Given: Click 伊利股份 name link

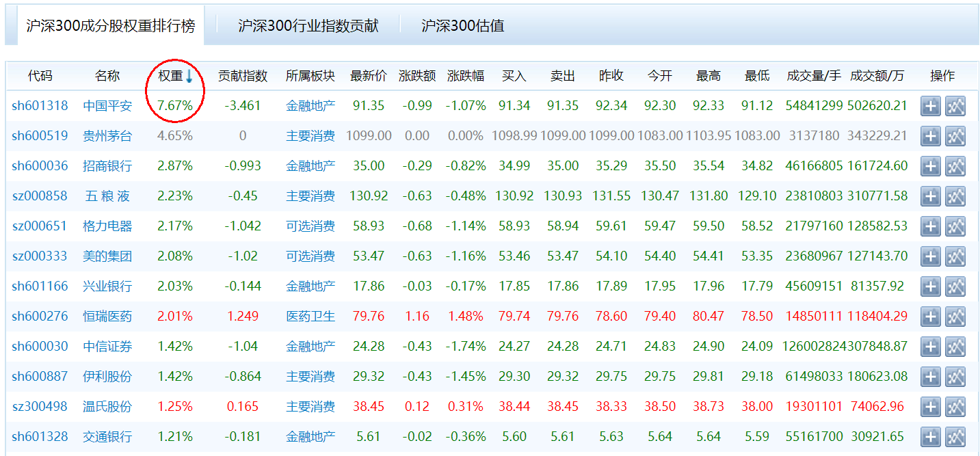Looking at the screenshot, I should coord(107,377).
